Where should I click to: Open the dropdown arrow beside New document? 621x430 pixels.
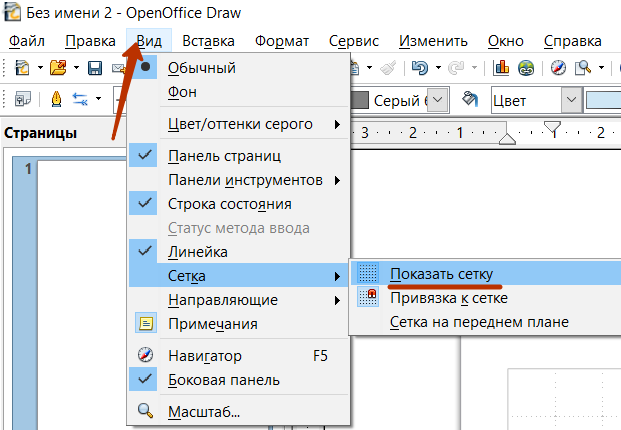40,68
